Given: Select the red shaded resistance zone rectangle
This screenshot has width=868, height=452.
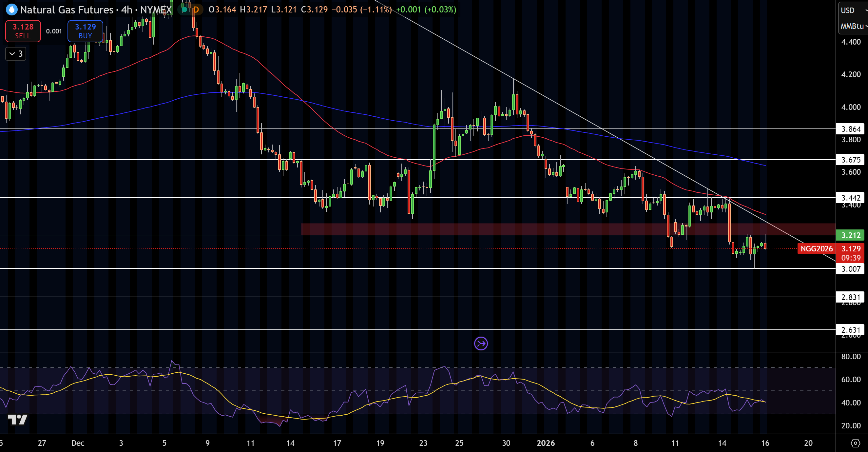Looking at the screenshot, I should (472, 229).
